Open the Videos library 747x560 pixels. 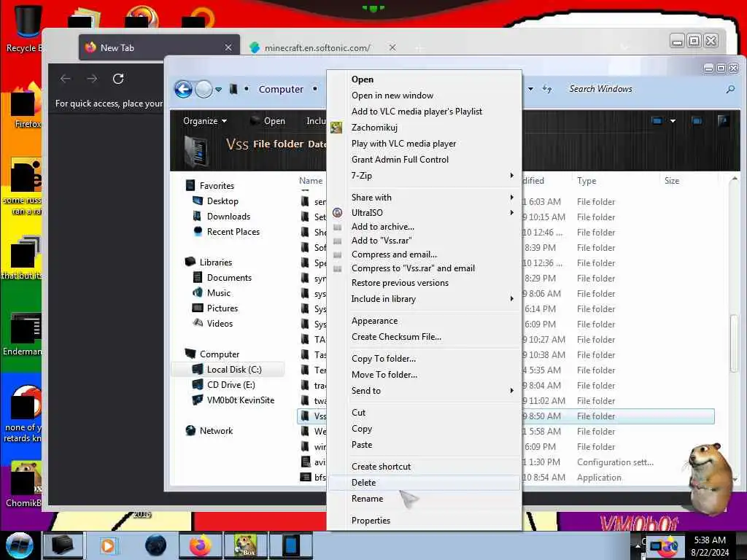click(220, 323)
